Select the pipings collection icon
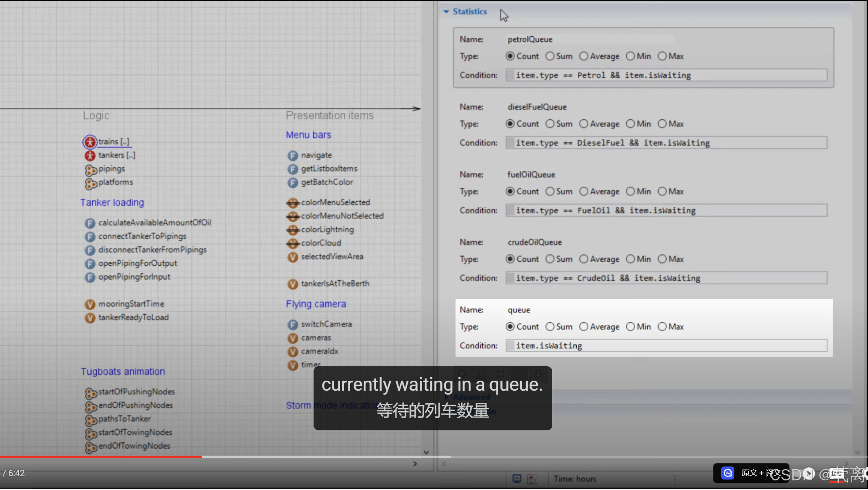The width and height of the screenshot is (868, 490). (90, 169)
